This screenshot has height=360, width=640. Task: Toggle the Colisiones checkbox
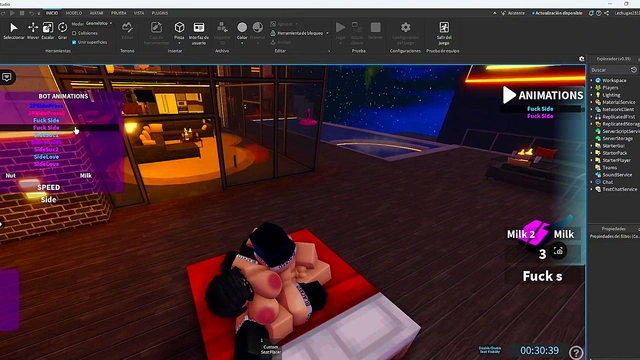(x=74, y=33)
